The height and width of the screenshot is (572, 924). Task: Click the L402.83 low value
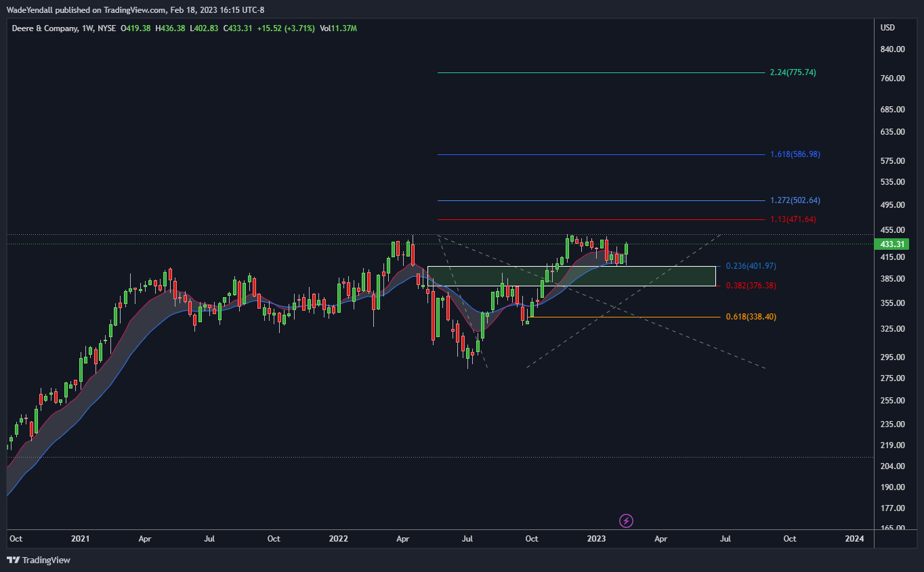click(204, 28)
